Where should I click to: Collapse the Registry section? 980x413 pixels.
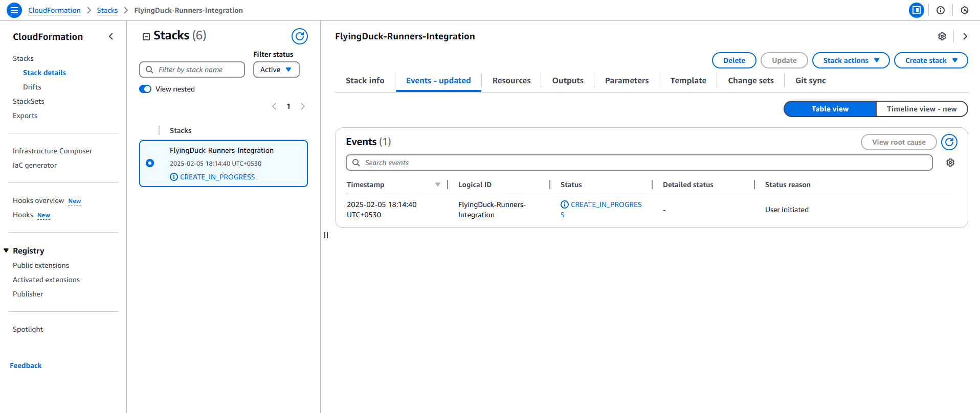point(6,250)
